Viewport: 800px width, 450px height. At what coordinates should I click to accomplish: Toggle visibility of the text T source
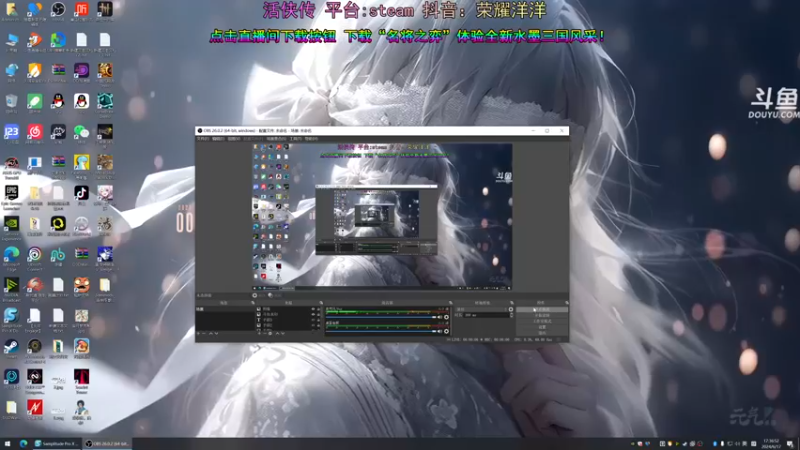313,320
